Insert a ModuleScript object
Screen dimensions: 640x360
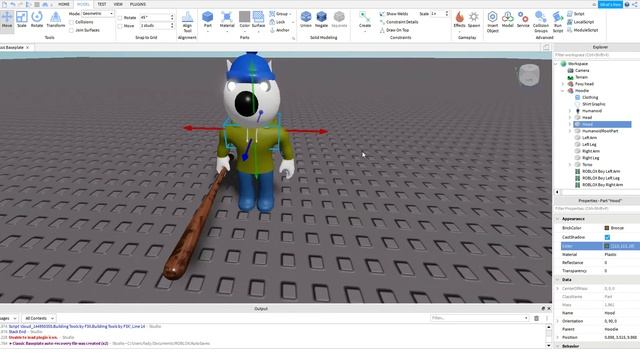[582, 30]
